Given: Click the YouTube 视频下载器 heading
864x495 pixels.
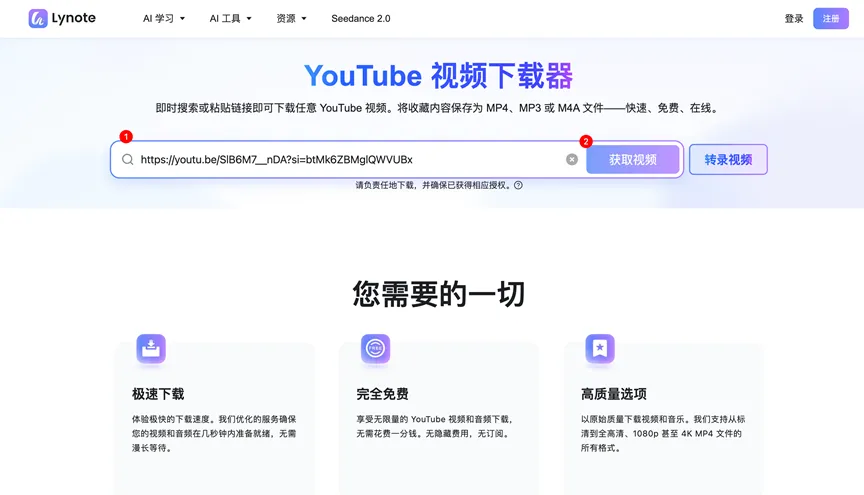Looking at the screenshot, I should point(439,76).
